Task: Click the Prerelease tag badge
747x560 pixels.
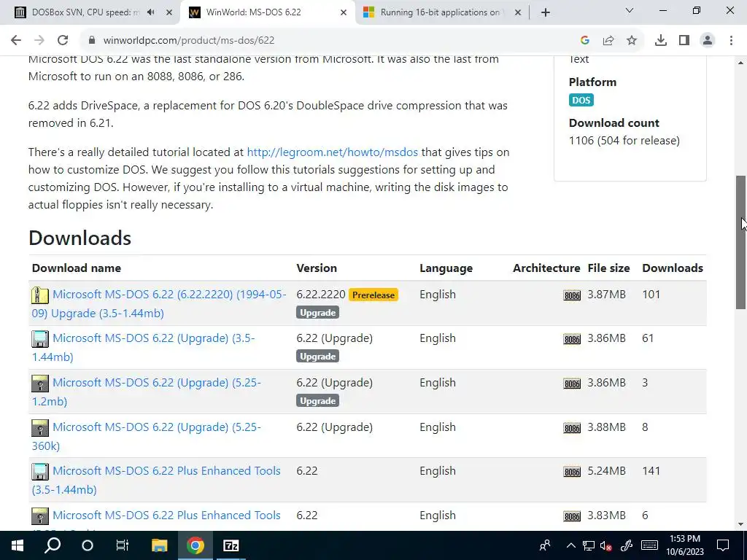Action: pyautogui.click(x=373, y=295)
